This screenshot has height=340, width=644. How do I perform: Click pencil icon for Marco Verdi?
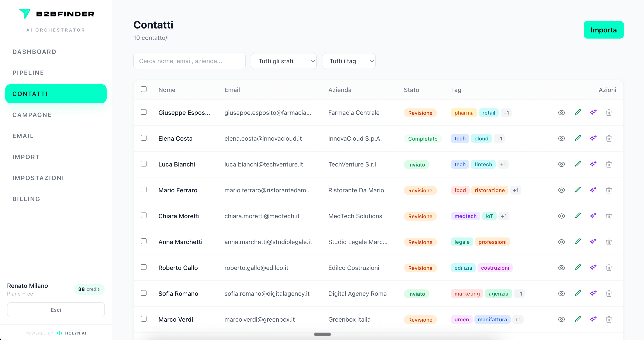coord(578,319)
